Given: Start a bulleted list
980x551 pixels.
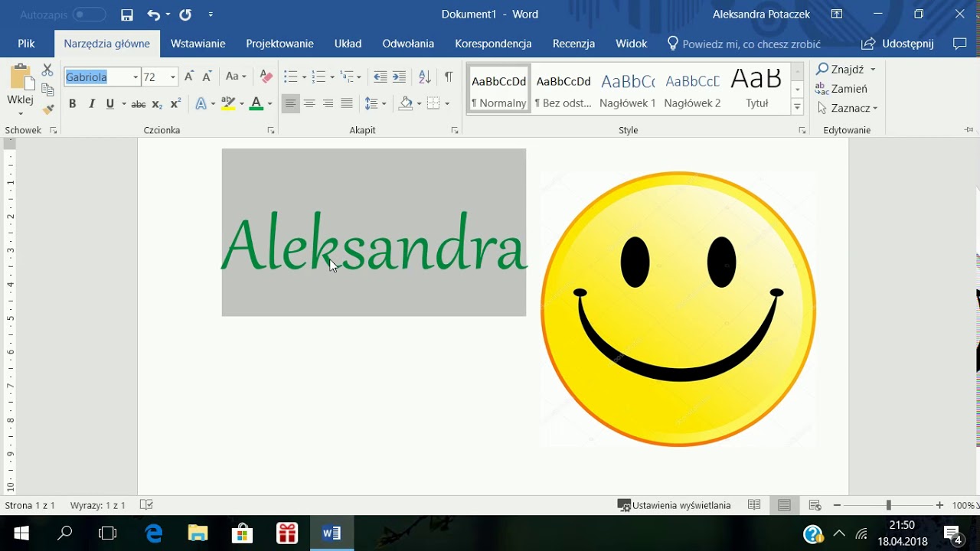Looking at the screenshot, I should click(290, 77).
